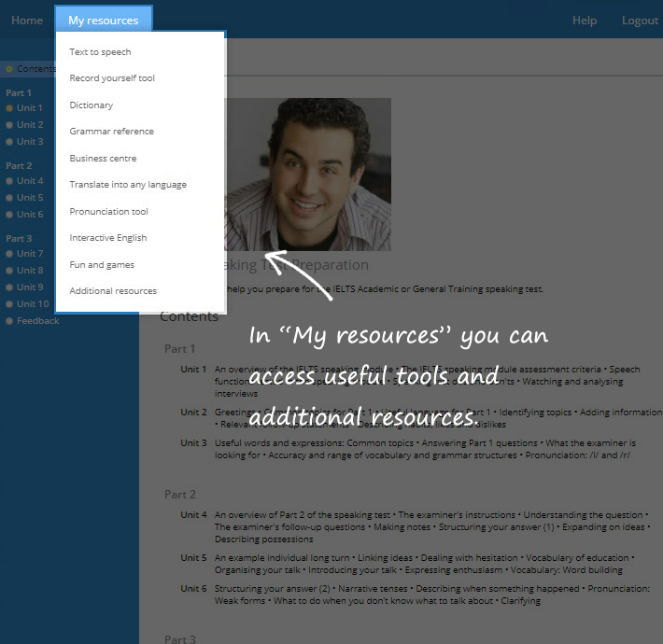This screenshot has height=644, width=663.
Task: Collapse the My resources dropdown
Action: [103, 20]
